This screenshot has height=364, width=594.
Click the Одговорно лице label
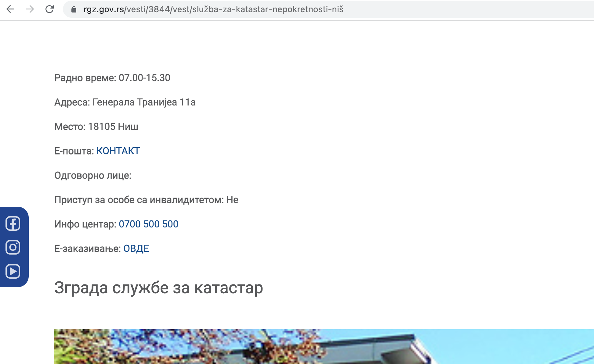93,175
